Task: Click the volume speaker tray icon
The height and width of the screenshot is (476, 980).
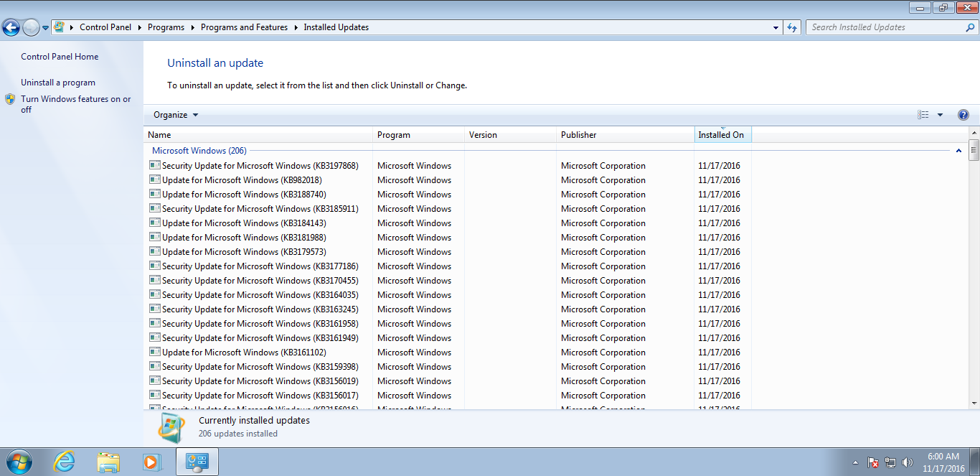Action: [x=908, y=462]
